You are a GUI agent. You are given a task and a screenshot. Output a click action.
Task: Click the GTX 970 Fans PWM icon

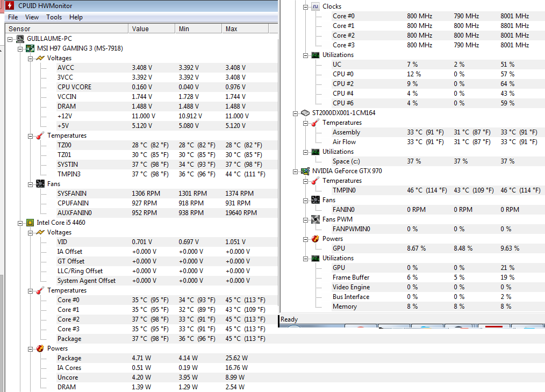coord(315,219)
